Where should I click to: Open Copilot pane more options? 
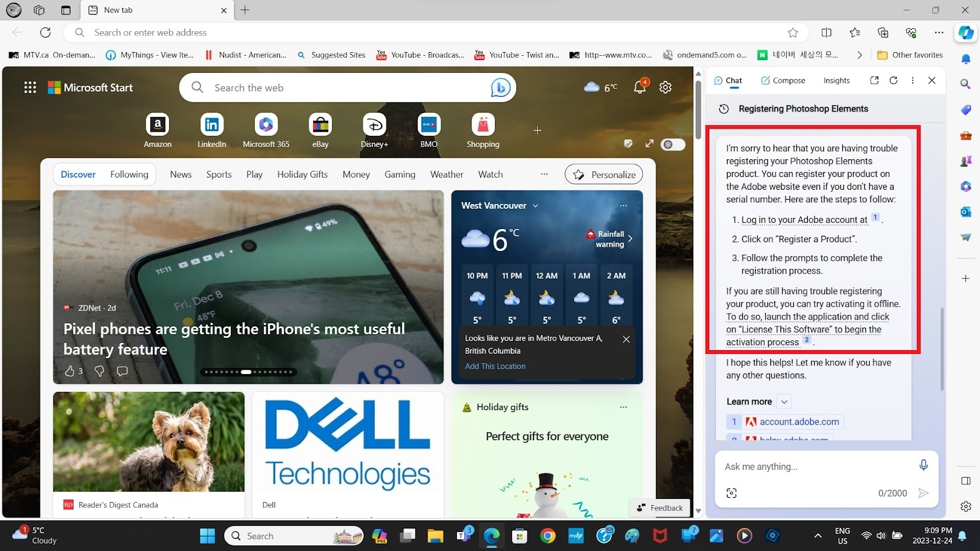pos(913,80)
